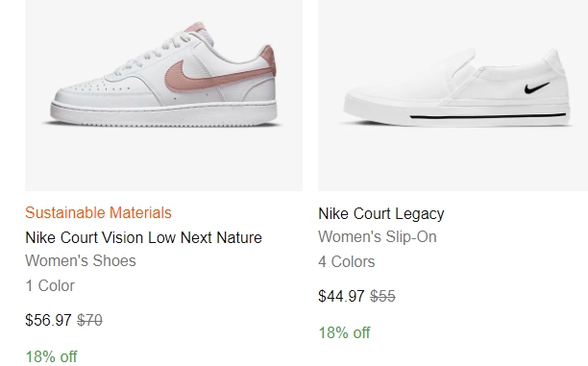588x366 pixels.
Task: Click 18% off under Court Vision Low
Action: (51, 356)
